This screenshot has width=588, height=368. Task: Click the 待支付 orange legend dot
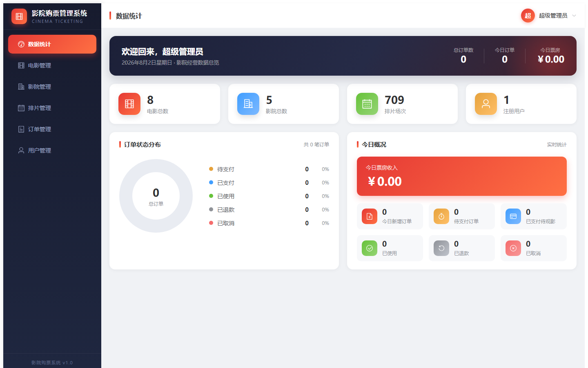(x=211, y=169)
